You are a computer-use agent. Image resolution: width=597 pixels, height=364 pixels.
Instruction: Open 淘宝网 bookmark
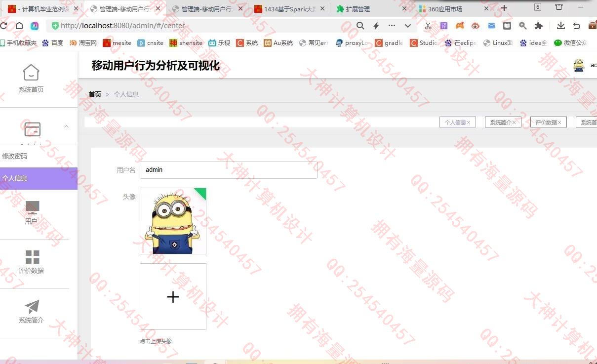click(x=83, y=43)
